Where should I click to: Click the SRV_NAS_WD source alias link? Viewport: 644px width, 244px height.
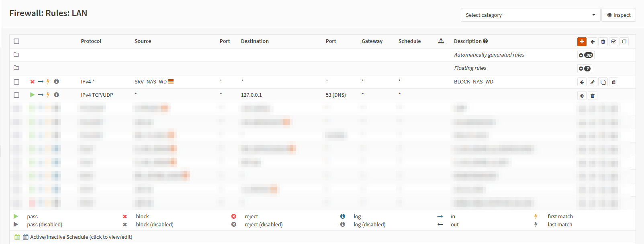(x=150, y=82)
